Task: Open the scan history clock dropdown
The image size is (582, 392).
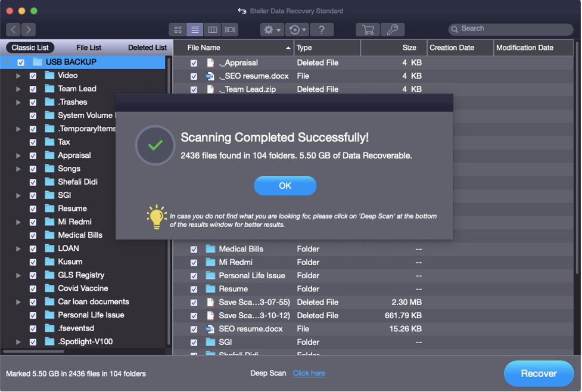Action: 297,29
